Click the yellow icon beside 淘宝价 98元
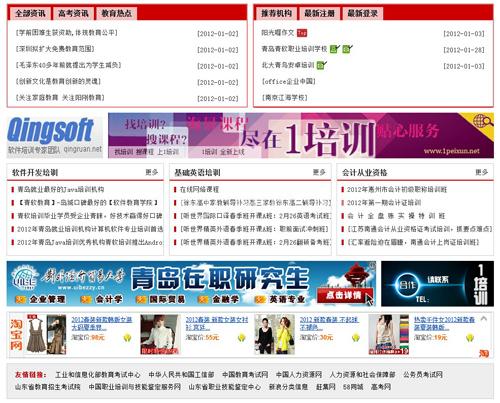The image size is (500, 403). 127,338
